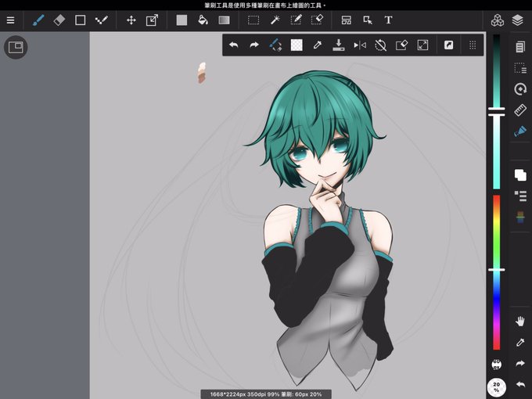The image size is (532, 399).
Task: Open the Layers panel
Action: pyautogui.click(x=517, y=20)
